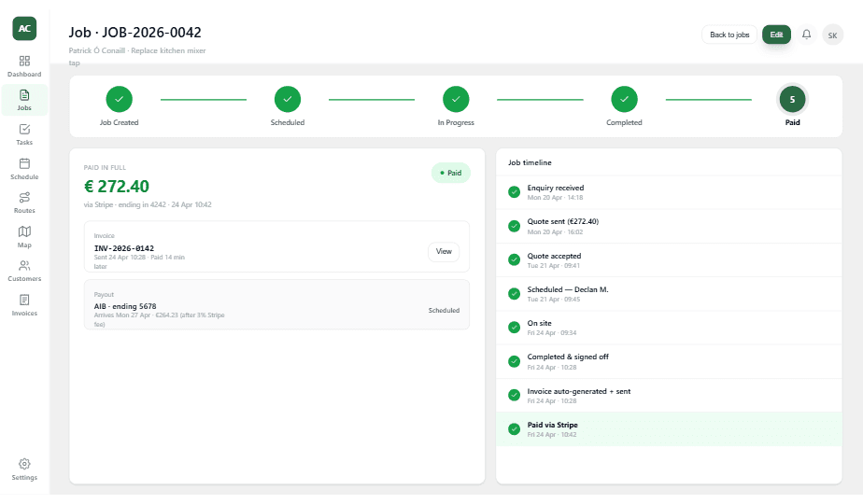Click Invoice auto-generated check icon
Viewport: 863px width, 504px height.
point(514,395)
